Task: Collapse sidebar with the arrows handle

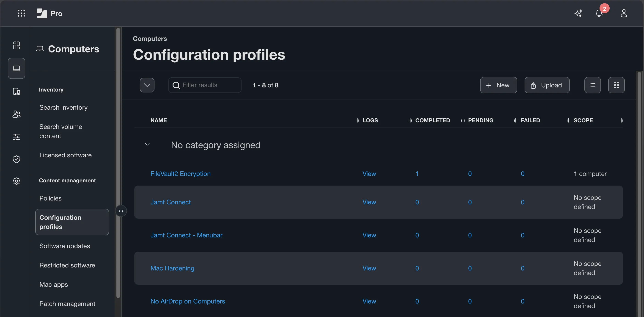Action: (121, 211)
